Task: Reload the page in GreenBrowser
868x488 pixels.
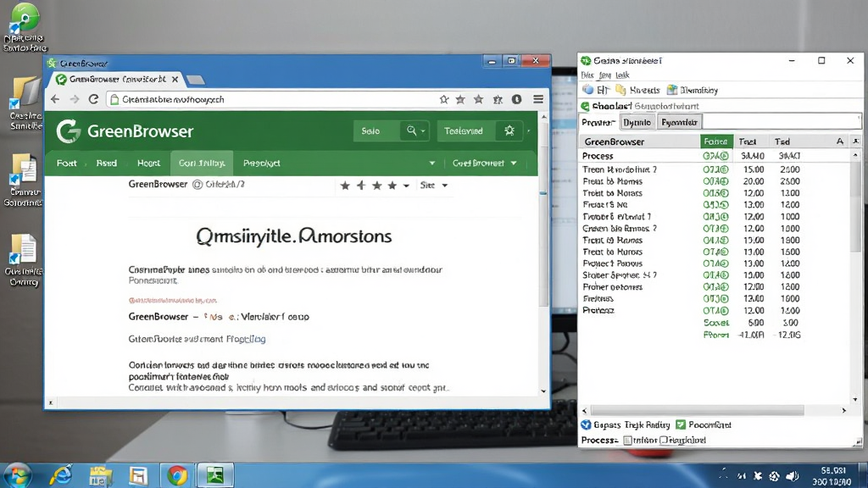Action: click(93, 99)
